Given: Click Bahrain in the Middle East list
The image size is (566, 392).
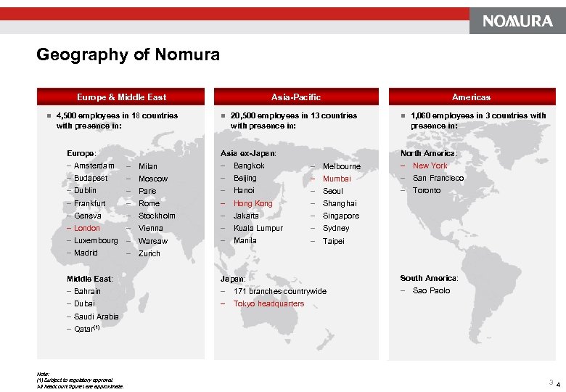Looking at the screenshot, I should tap(87, 291).
